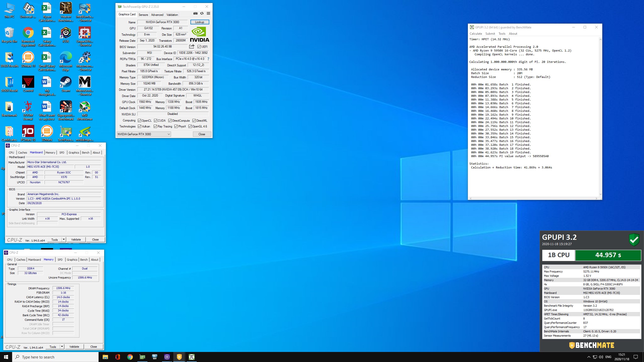Click the GPUPI pi icon in the taskbar
The image size is (644, 362).
pyautogui.click(x=191, y=357)
